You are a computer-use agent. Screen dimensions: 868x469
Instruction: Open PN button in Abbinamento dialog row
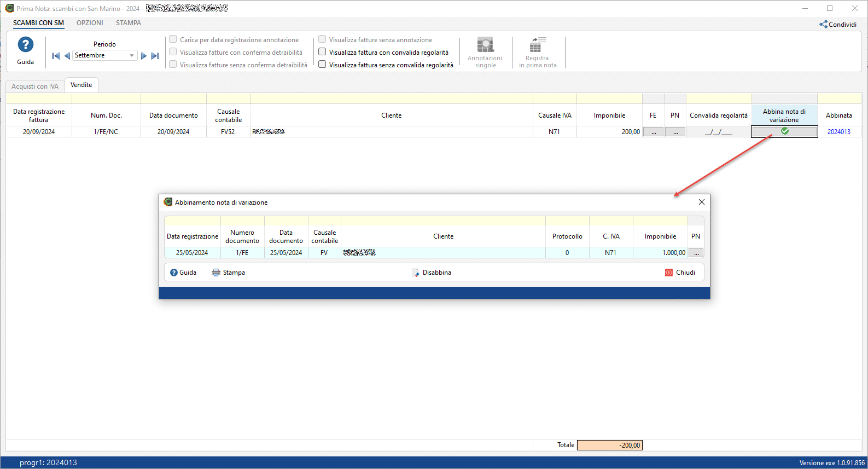tap(696, 253)
